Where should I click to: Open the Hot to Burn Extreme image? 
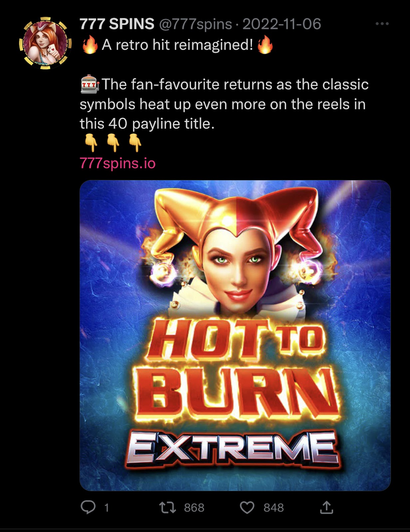(235, 335)
